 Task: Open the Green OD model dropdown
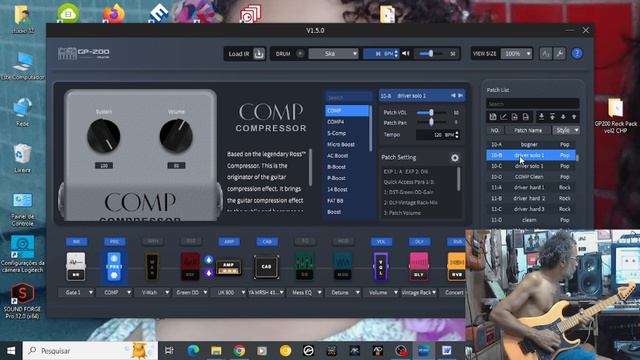pyautogui.click(x=191, y=293)
